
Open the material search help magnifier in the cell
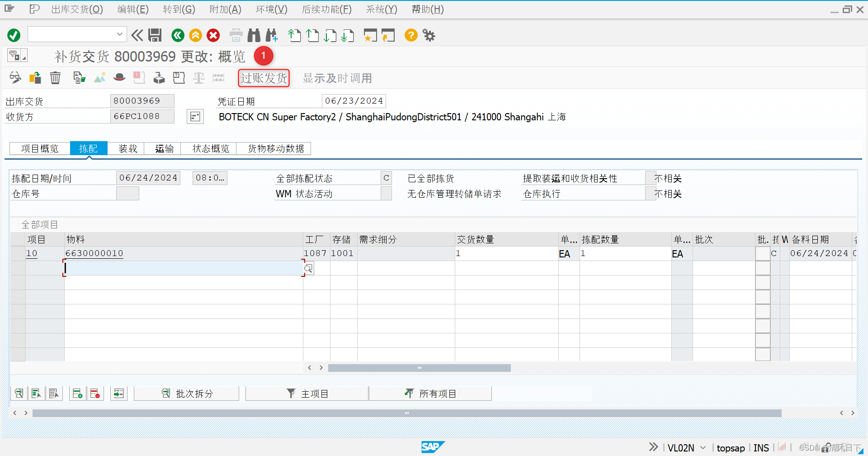[308, 268]
